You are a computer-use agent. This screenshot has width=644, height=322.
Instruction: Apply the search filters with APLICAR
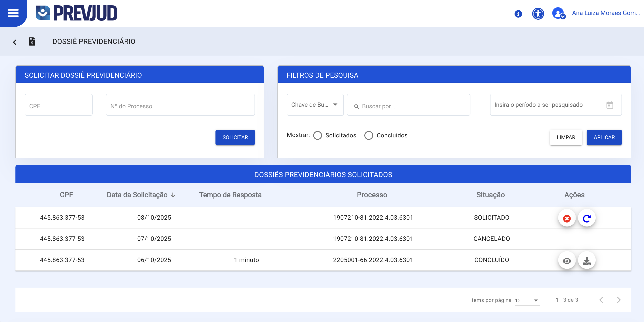pyautogui.click(x=604, y=137)
